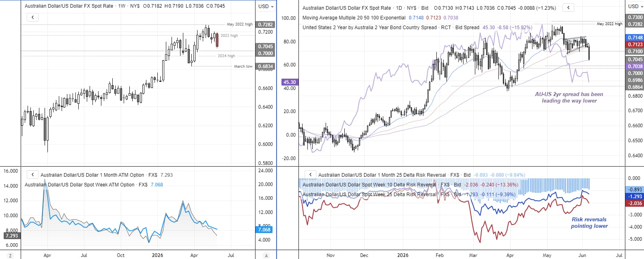Click the Nov label on daily time axis
644x259 pixels.
pos(331,255)
